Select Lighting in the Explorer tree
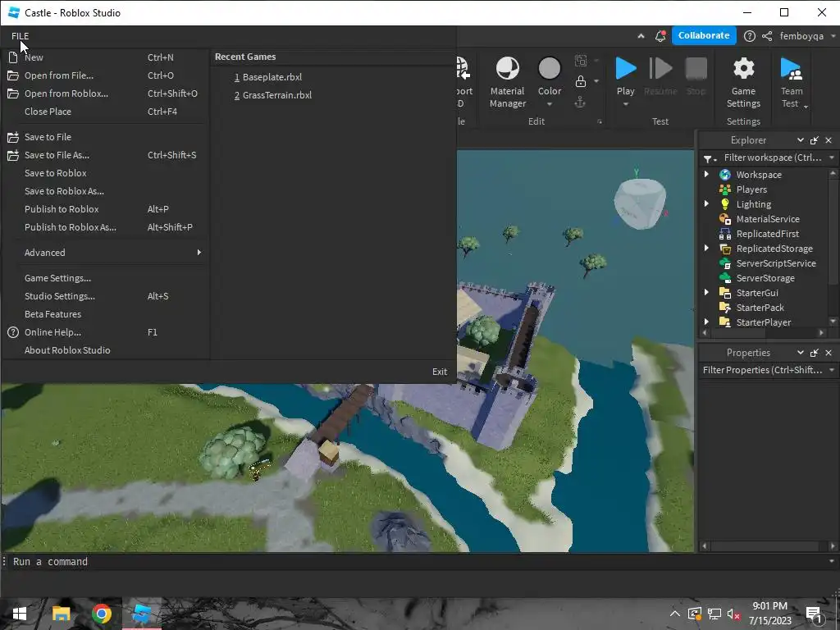 753,204
